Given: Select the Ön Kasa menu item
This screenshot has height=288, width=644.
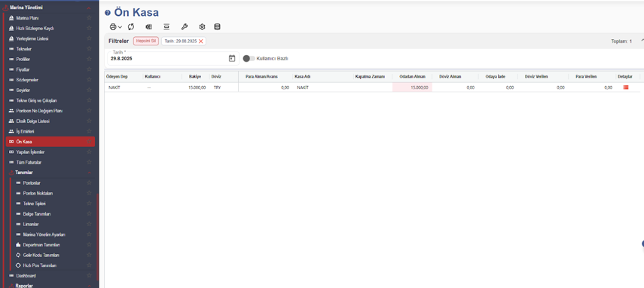Looking at the screenshot, I should (50, 142).
